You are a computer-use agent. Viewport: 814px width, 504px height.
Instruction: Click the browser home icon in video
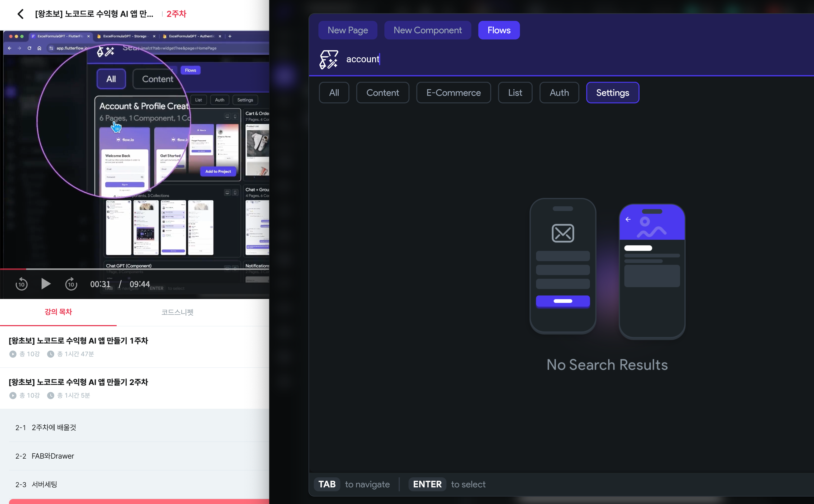pyautogui.click(x=39, y=48)
